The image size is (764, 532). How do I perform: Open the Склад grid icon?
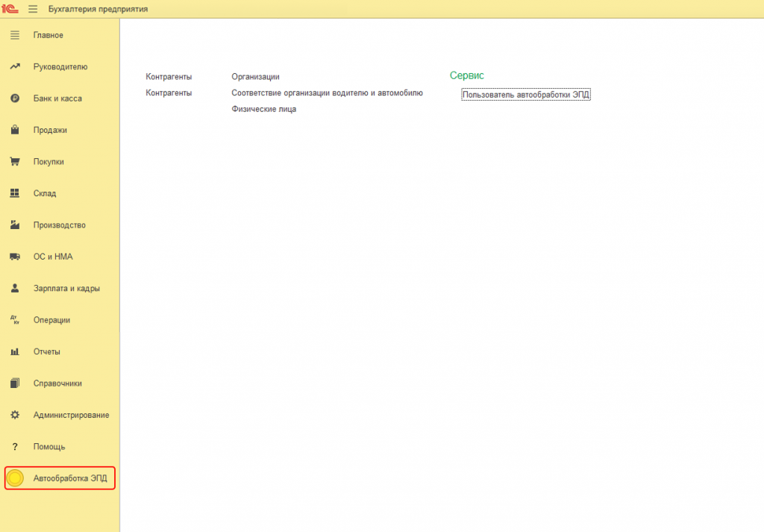click(15, 193)
